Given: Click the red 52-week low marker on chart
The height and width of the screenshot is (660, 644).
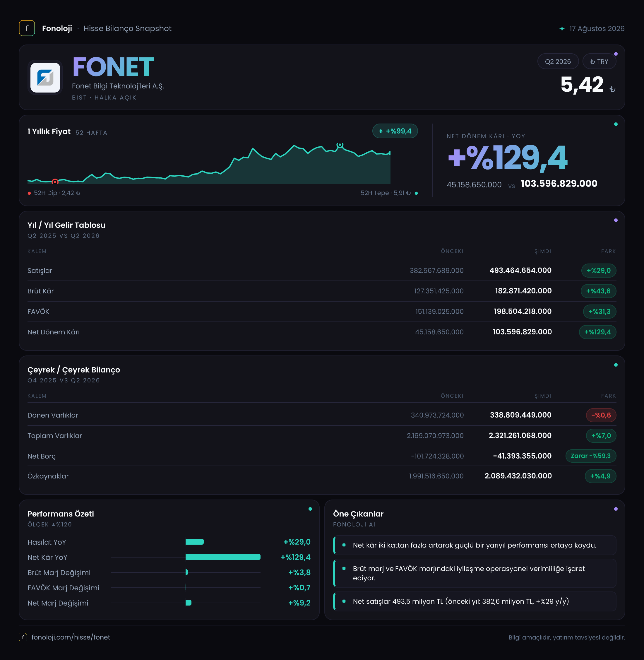Looking at the screenshot, I should pyautogui.click(x=55, y=182).
